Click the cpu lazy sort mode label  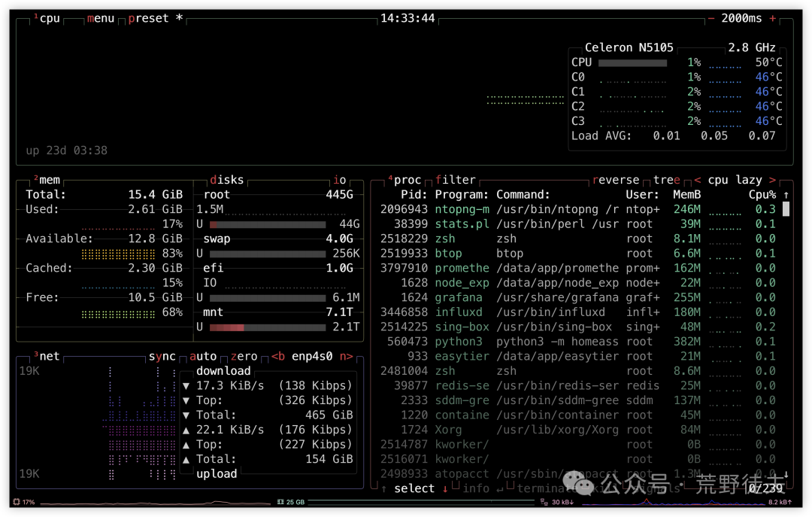pos(735,180)
